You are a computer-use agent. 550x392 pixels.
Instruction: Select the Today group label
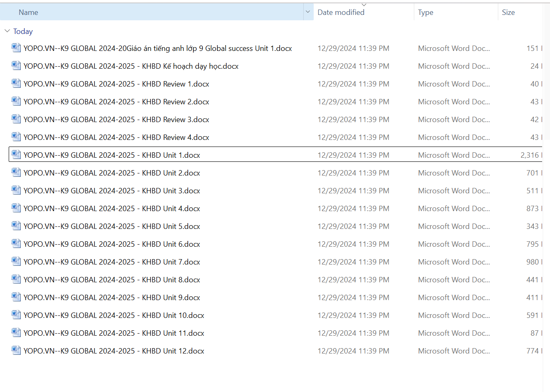point(23,31)
